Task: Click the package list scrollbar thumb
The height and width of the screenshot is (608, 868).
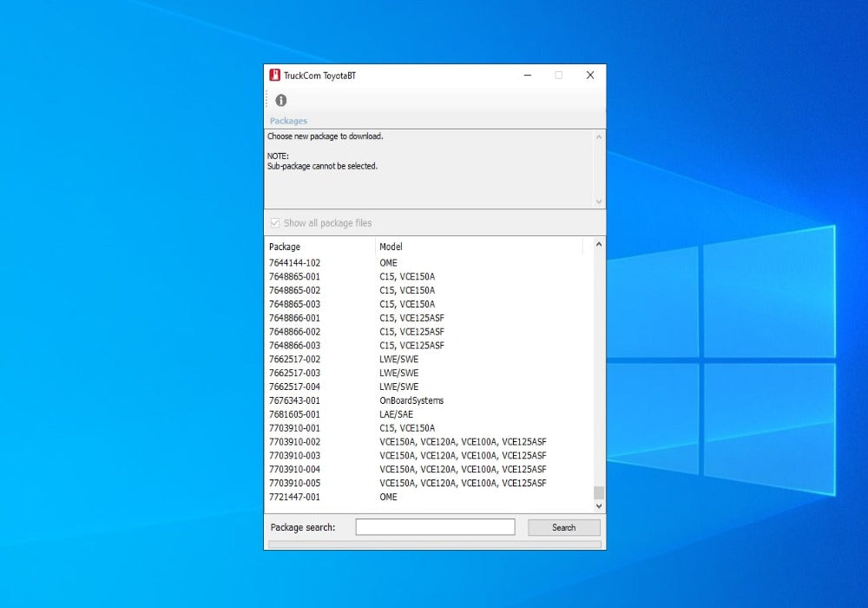Action: 598,492
